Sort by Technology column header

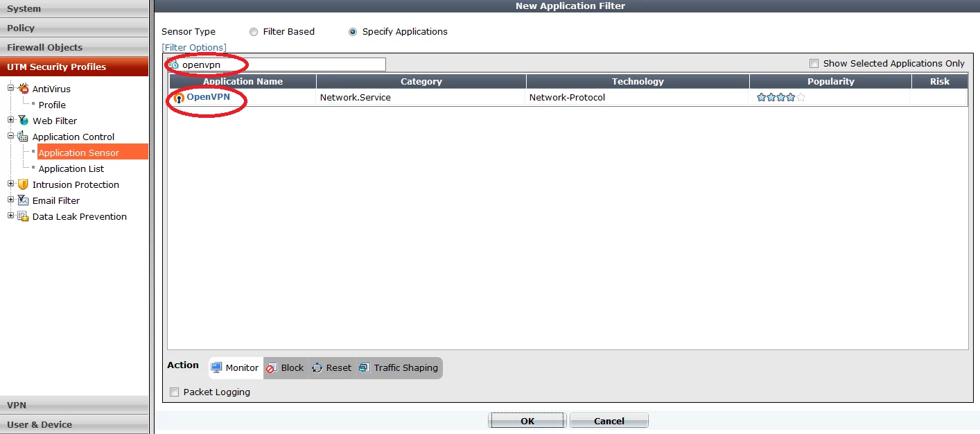pos(638,81)
